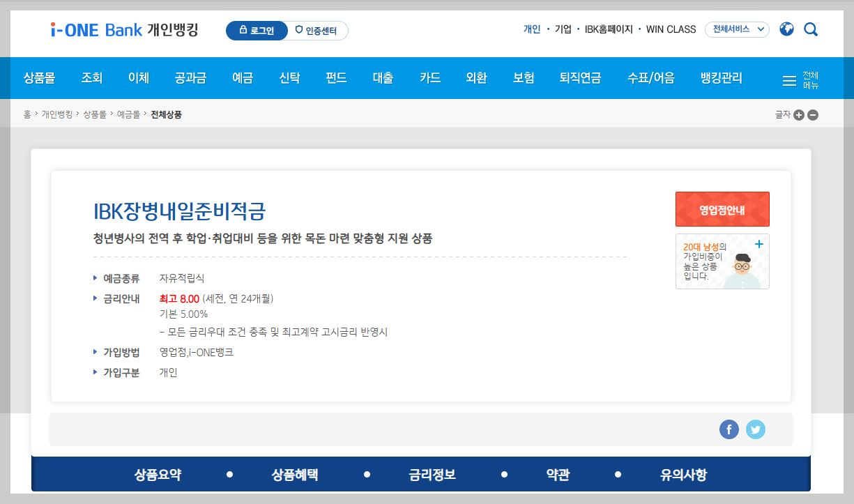Open the 보험 menu
Image resolution: width=854 pixels, height=504 pixels.
pos(524,78)
